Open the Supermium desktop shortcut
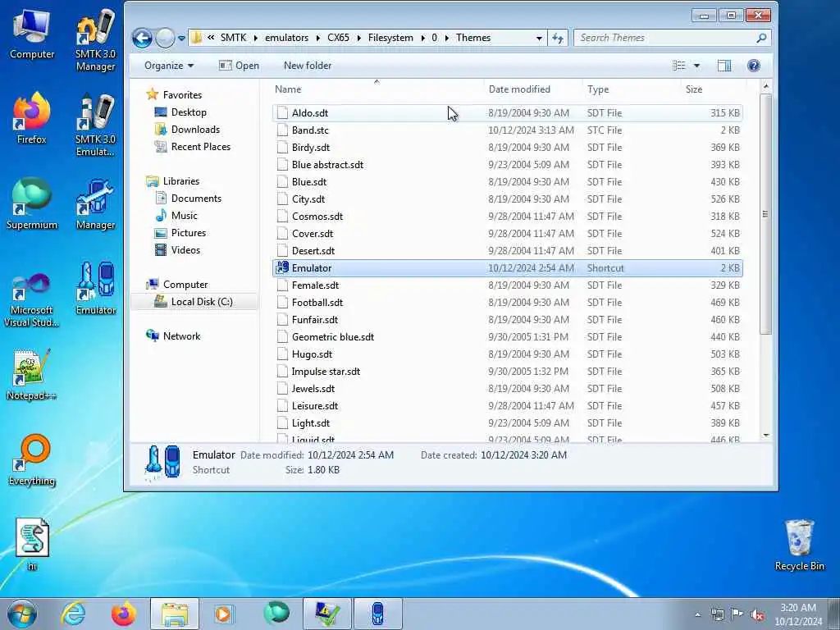This screenshot has height=630, width=840. tap(32, 203)
